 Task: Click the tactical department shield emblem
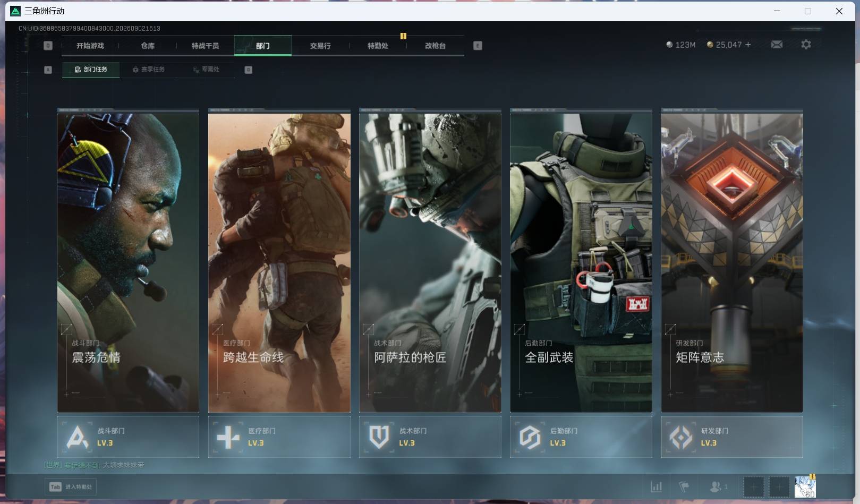click(x=379, y=438)
